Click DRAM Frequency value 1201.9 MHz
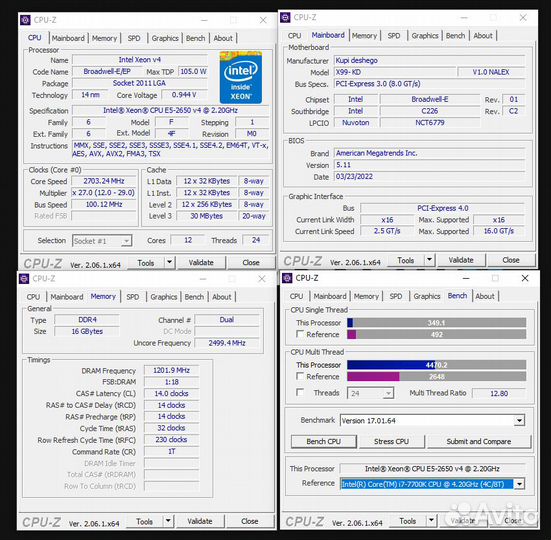This screenshot has width=551, height=540. tap(171, 370)
